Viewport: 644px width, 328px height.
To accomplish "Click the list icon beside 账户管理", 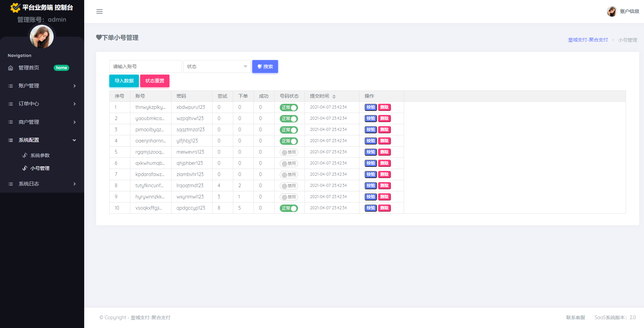I will [11, 86].
